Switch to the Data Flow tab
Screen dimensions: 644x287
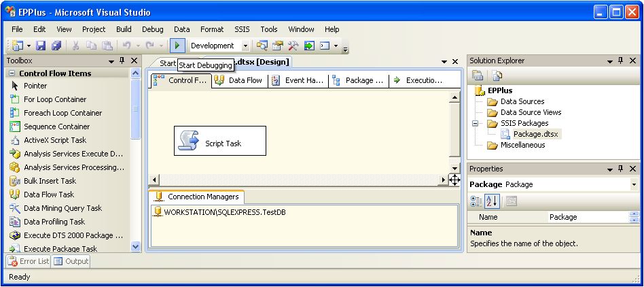(240, 80)
